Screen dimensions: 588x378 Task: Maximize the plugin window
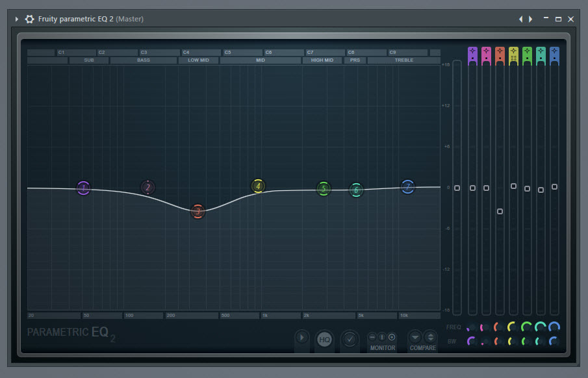coord(558,19)
